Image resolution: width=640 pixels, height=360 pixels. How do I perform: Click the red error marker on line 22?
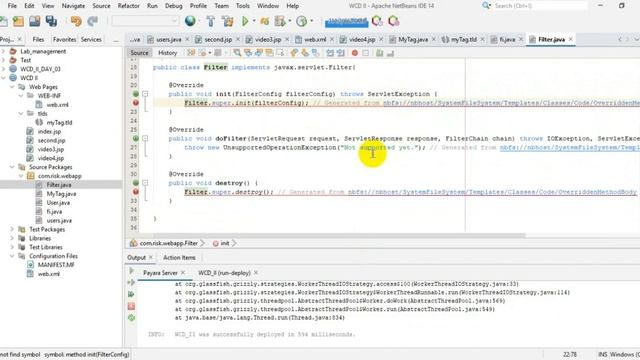tap(136, 103)
